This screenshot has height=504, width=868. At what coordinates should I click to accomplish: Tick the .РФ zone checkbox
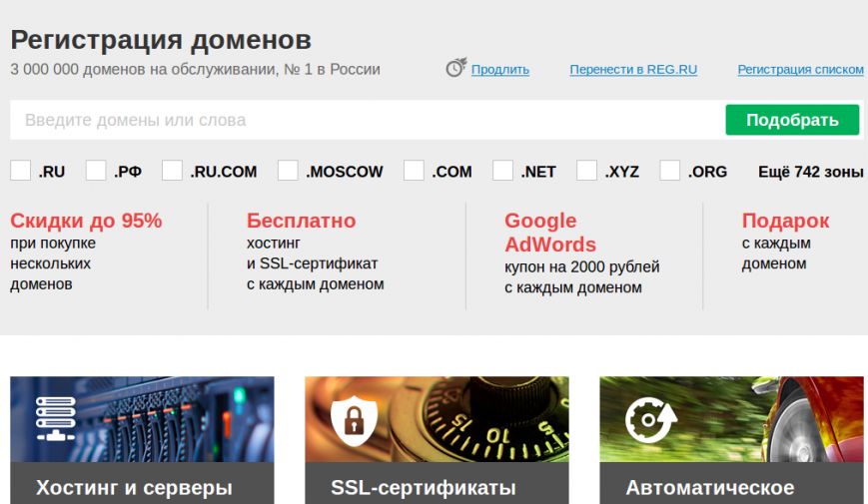pyautogui.click(x=96, y=171)
